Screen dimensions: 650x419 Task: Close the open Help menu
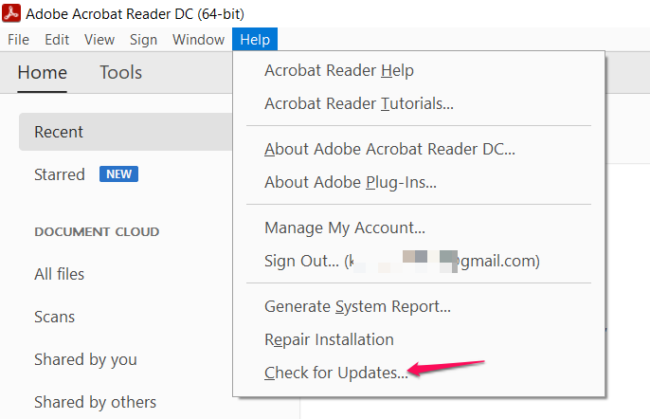(255, 40)
